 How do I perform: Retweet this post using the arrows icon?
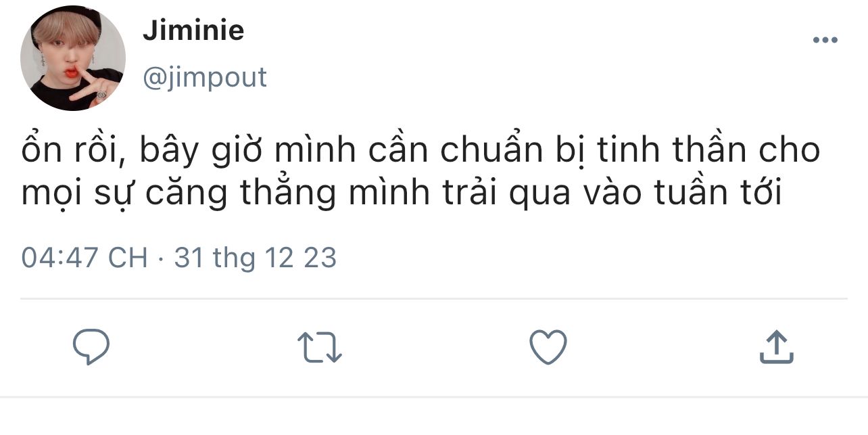click(320, 347)
